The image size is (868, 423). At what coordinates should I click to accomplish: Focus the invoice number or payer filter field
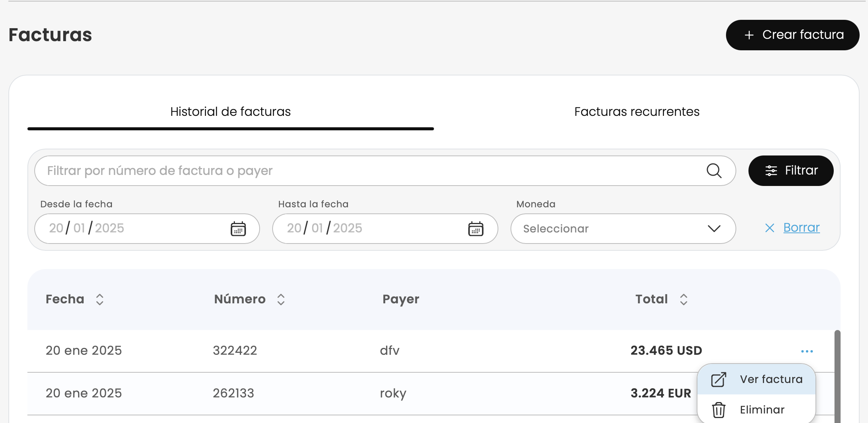(365, 171)
